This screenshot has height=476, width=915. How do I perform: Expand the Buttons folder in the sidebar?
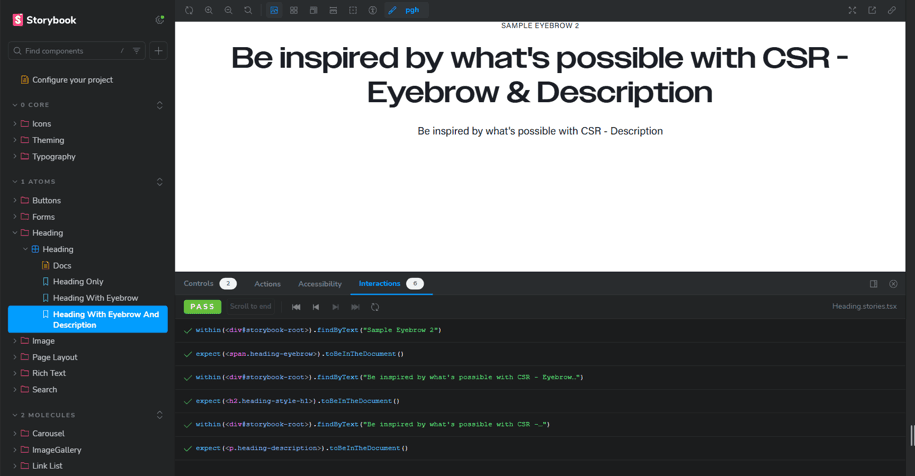(x=46, y=201)
